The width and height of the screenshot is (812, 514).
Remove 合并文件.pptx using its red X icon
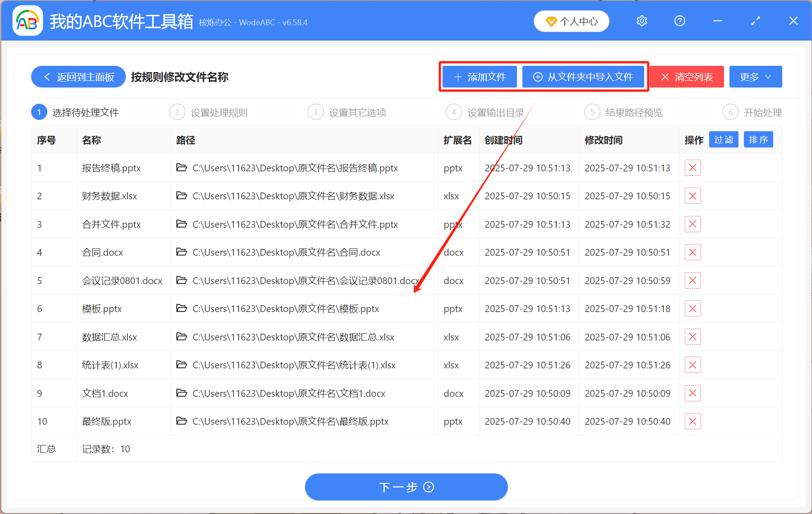[692, 224]
